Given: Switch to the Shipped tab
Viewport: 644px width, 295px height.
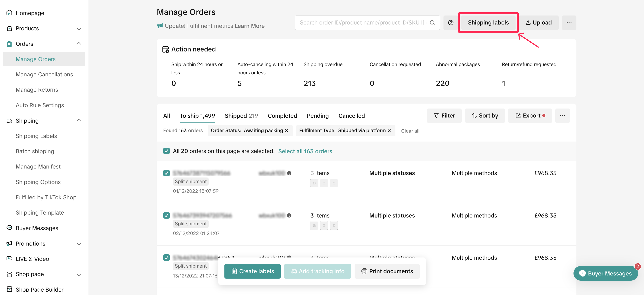Looking at the screenshot, I should (x=241, y=116).
